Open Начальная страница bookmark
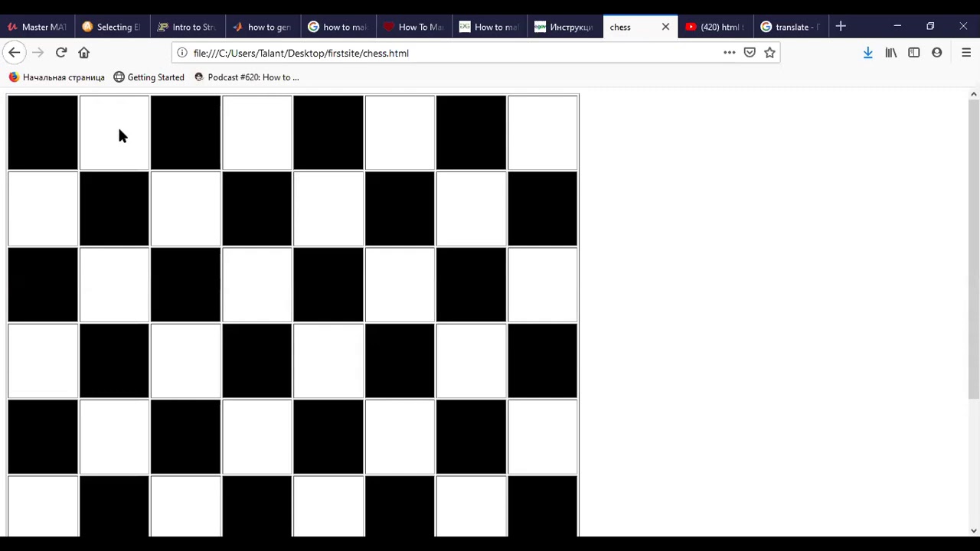Screen dimensions: 980x551 click(x=57, y=77)
